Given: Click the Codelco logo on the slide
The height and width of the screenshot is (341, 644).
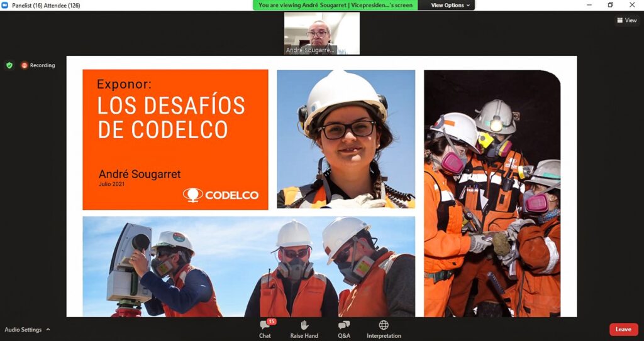Looking at the screenshot, I should pyautogui.click(x=221, y=195).
